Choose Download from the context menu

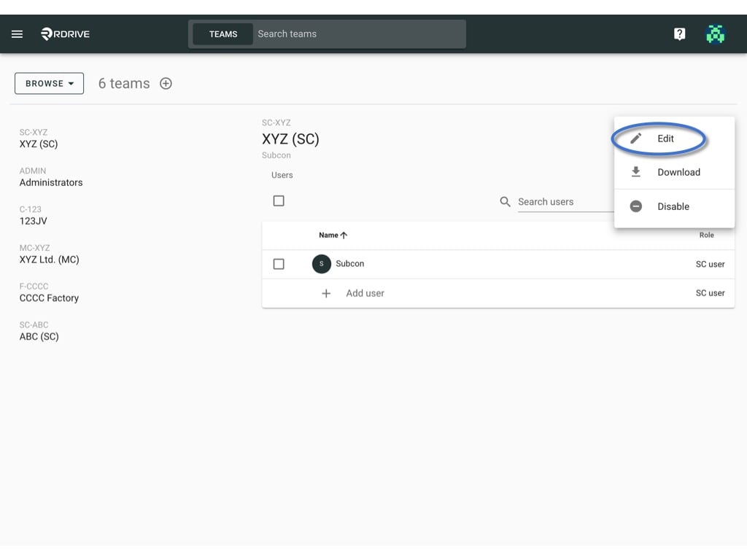673,172
